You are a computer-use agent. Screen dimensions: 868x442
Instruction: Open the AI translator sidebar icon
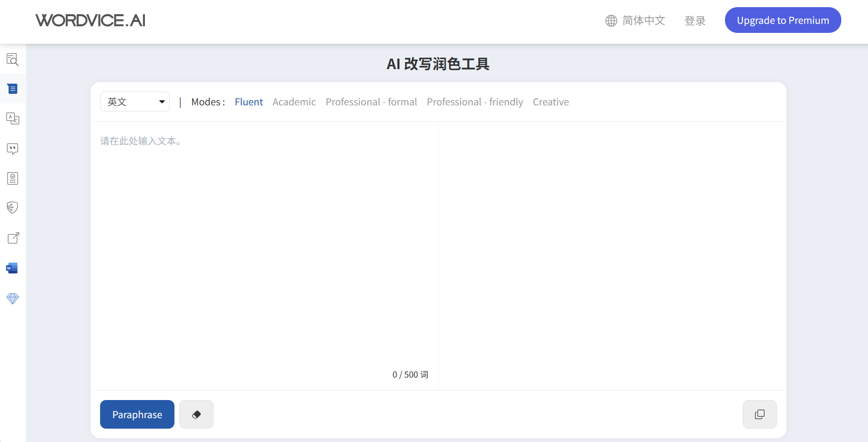12,119
